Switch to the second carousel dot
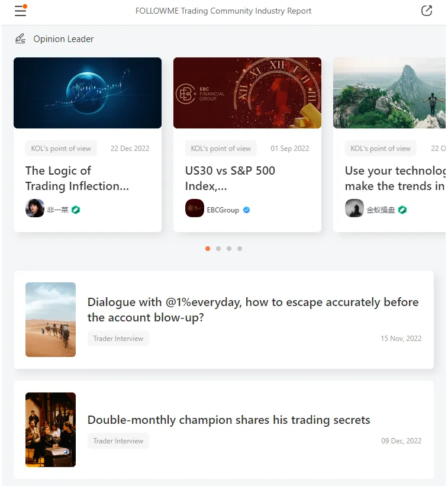Viewport: 448px width, 486px height. tap(218, 249)
